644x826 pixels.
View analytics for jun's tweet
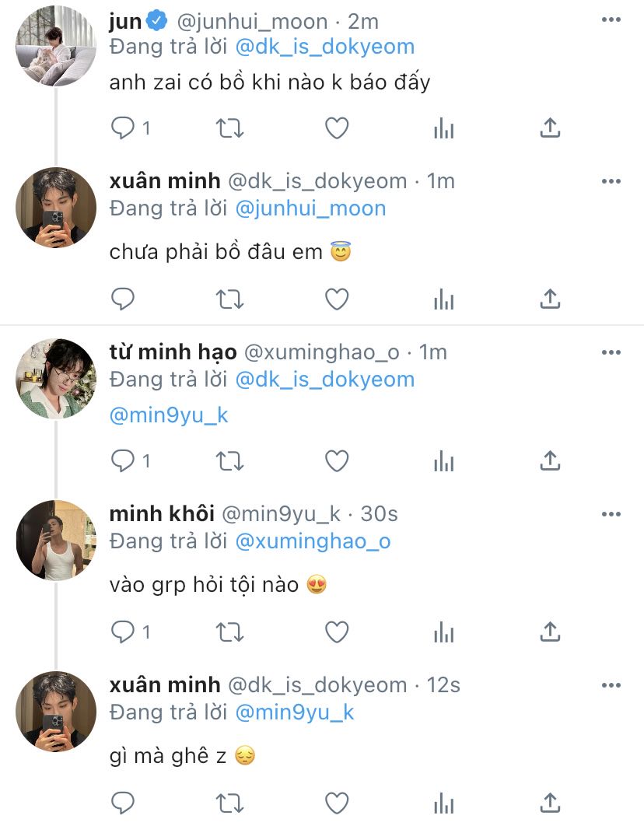pos(443,128)
